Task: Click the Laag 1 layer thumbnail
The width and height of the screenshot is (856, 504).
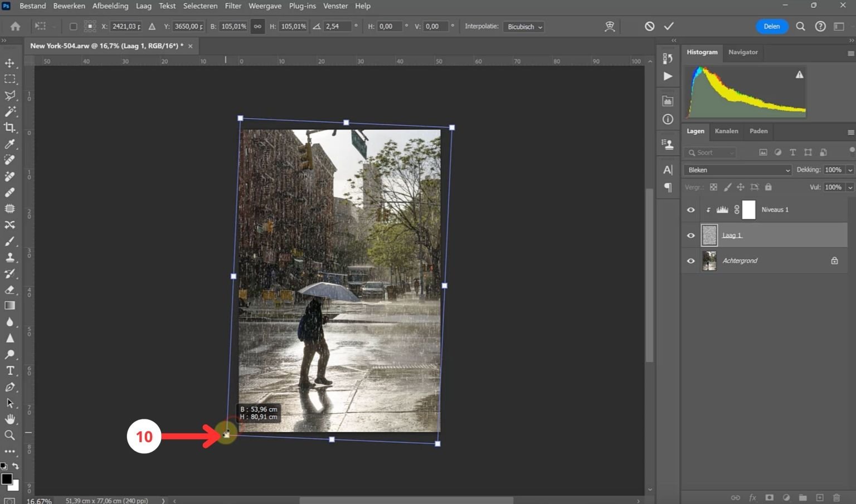Action: pos(709,235)
